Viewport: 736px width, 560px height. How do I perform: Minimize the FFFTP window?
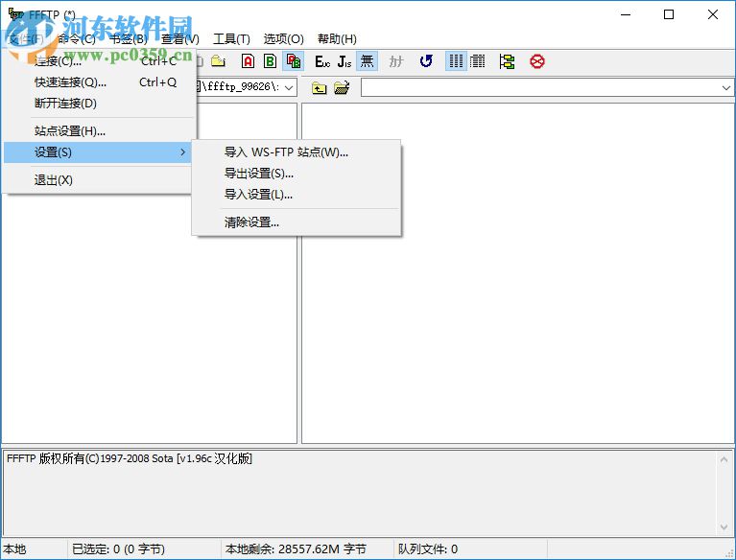point(626,14)
